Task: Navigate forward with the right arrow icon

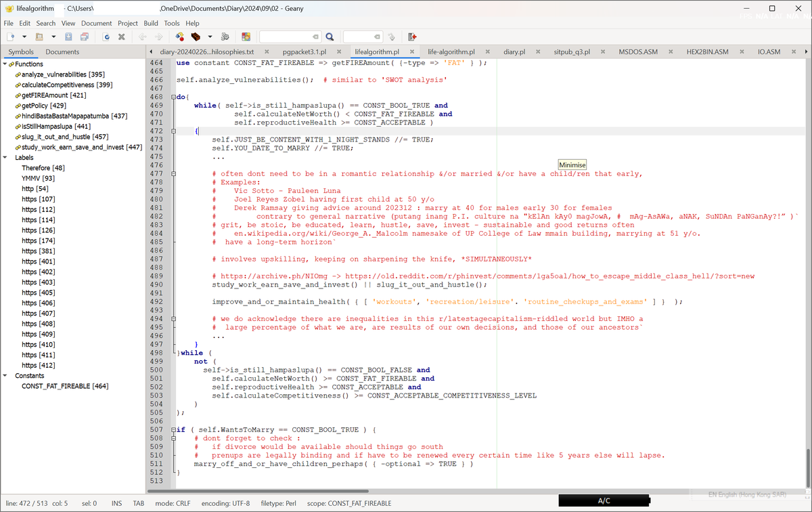Action: [x=158, y=37]
